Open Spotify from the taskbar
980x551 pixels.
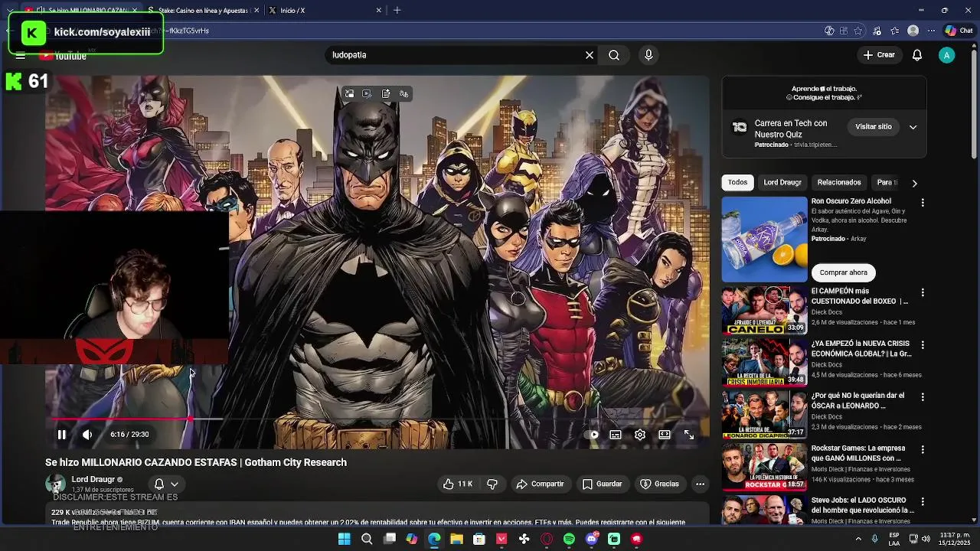coord(569,539)
